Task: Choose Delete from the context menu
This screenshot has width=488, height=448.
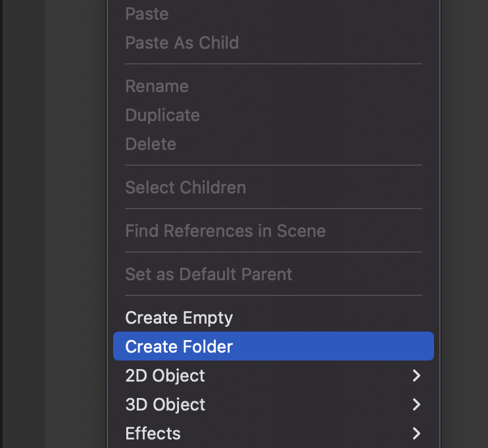Action: pos(151,144)
